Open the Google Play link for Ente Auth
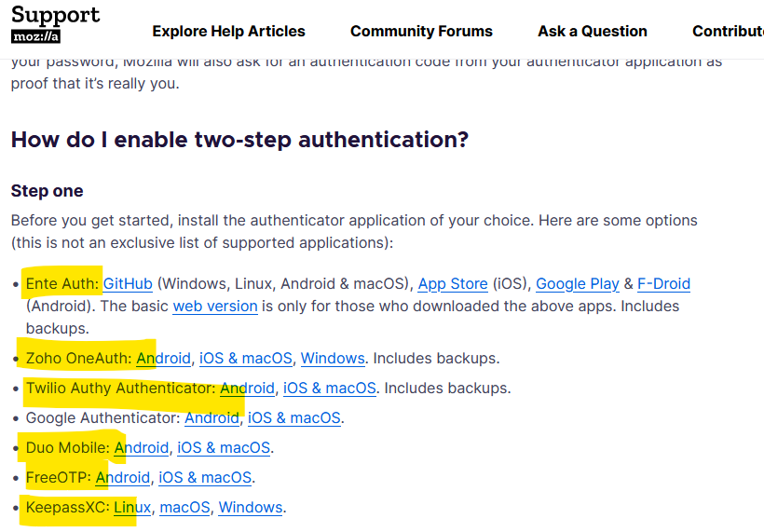This screenshot has width=764, height=532. pyautogui.click(x=578, y=283)
